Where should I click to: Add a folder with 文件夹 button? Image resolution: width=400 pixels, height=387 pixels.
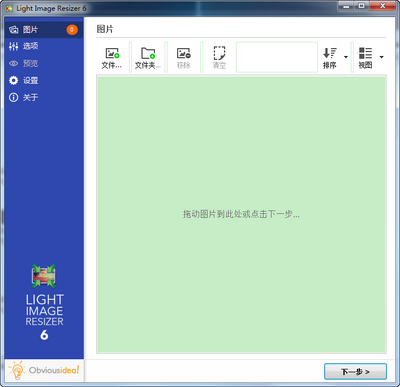tap(148, 58)
